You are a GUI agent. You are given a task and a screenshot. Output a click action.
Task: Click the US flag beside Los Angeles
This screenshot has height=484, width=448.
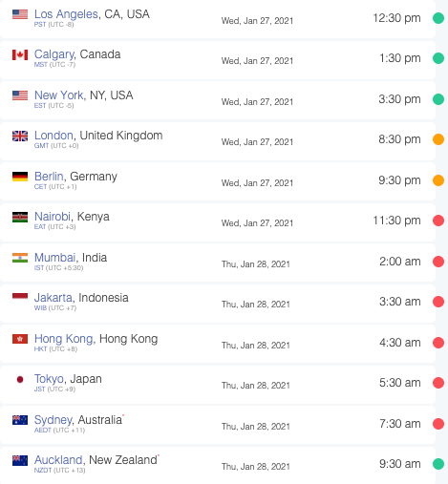click(20, 14)
